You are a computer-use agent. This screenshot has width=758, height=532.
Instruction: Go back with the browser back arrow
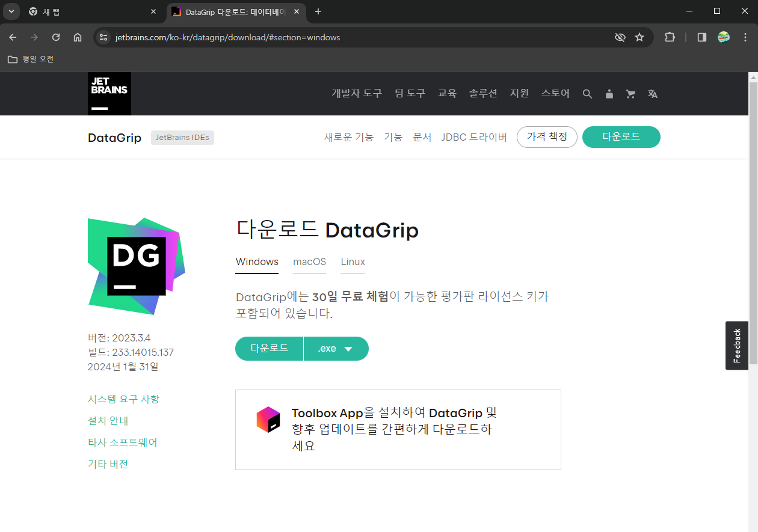point(13,37)
